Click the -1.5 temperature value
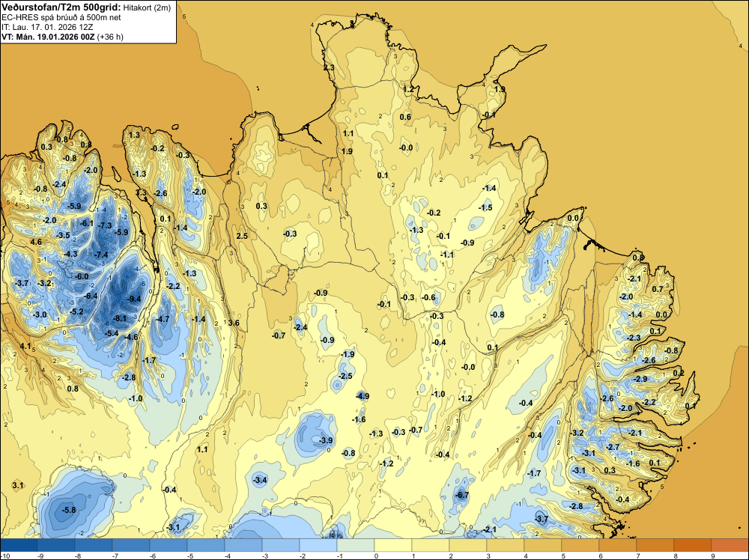Viewport: 749px width, 560px height. pyautogui.click(x=486, y=207)
